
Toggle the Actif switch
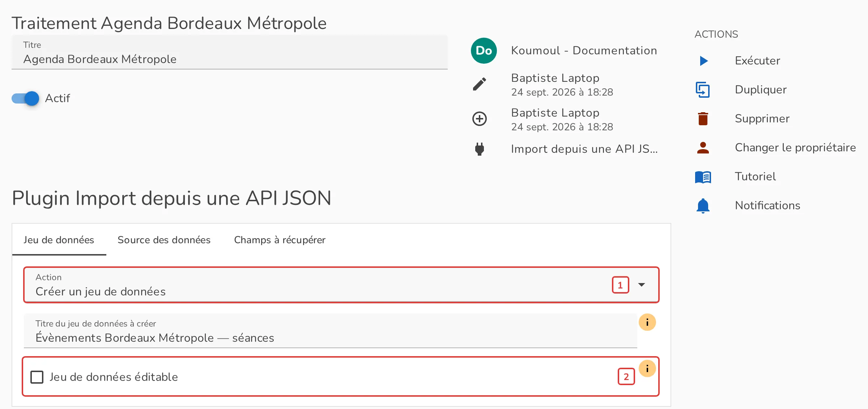pos(25,98)
